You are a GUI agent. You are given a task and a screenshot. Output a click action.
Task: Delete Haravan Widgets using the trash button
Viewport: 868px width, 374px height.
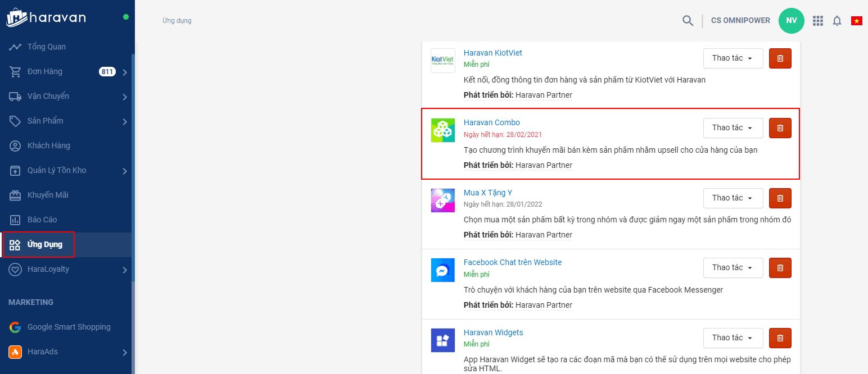pos(780,338)
